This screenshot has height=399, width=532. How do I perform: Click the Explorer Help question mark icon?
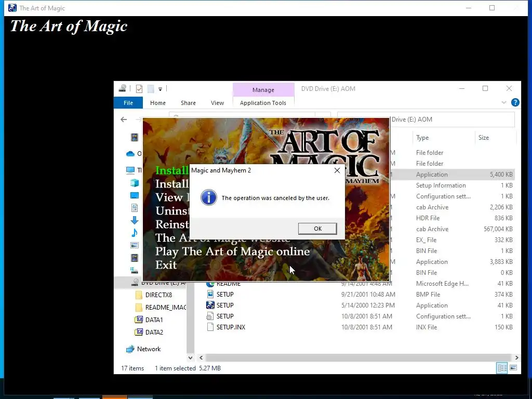pos(515,102)
